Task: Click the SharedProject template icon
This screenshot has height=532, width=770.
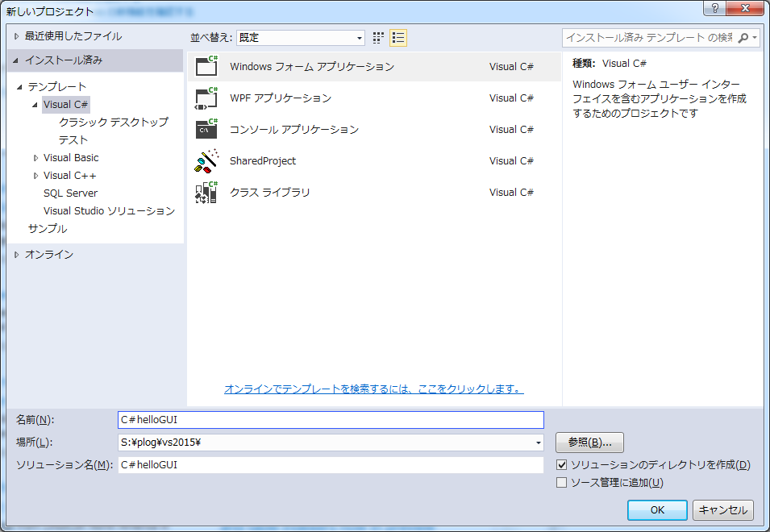Action: pos(206,160)
